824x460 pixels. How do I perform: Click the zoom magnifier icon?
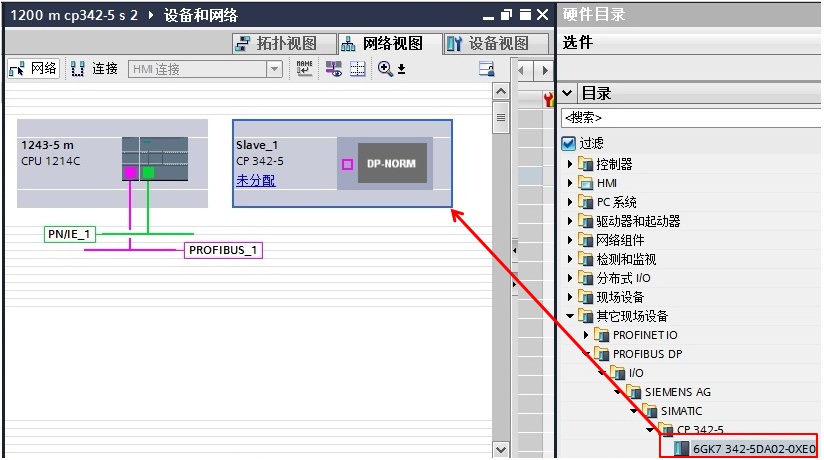click(385, 69)
